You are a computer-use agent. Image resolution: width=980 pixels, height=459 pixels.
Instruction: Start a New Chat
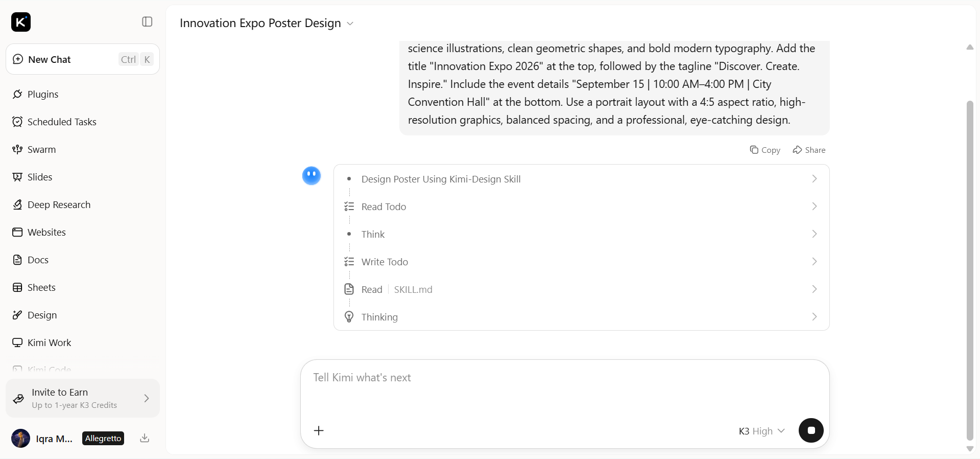[x=83, y=59]
